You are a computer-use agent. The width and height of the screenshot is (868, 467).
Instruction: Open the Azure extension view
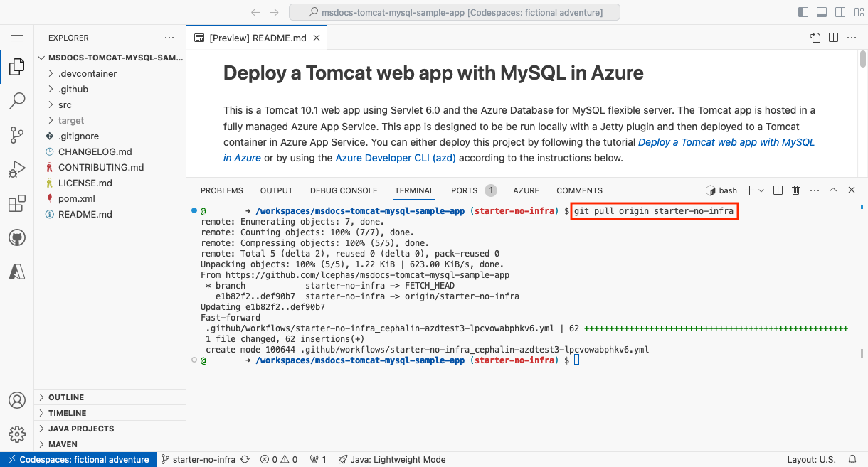pyautogui.click(x=17, y=271)
